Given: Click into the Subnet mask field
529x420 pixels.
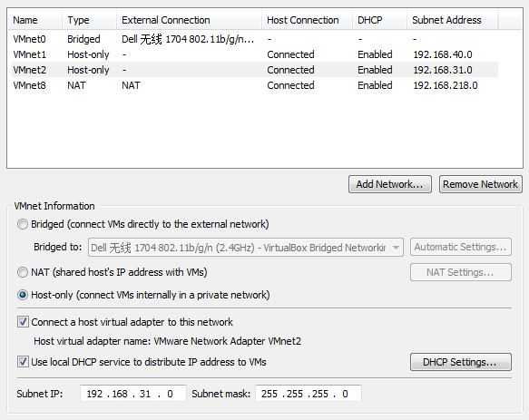Looking at the screenshot, I should click(308, 394).
